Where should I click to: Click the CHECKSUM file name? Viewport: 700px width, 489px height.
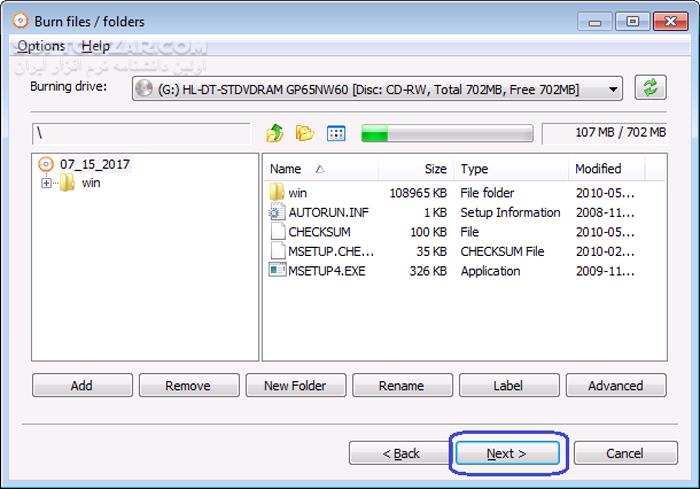(x=319, y=232)
